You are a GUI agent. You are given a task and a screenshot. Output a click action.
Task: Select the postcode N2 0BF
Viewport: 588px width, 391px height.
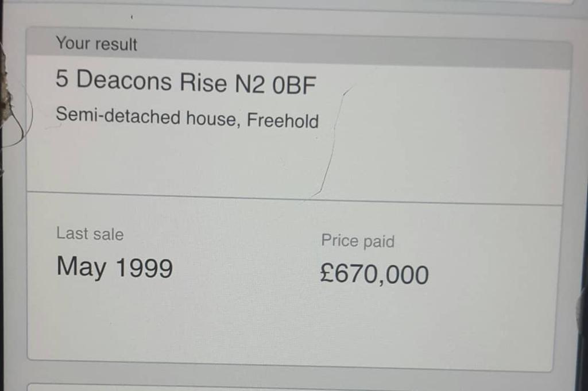pyautogui.click(x=274, y=86)
